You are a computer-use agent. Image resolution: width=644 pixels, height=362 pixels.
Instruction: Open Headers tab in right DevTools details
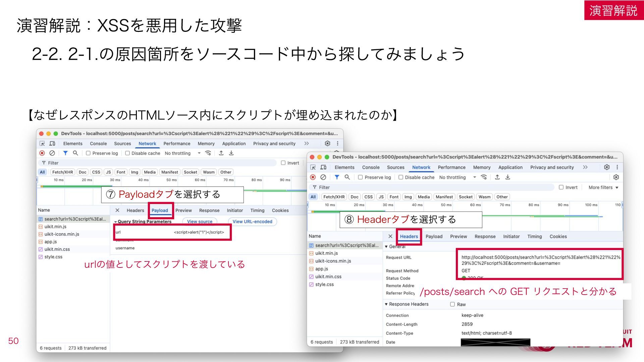tap(409, 236)
